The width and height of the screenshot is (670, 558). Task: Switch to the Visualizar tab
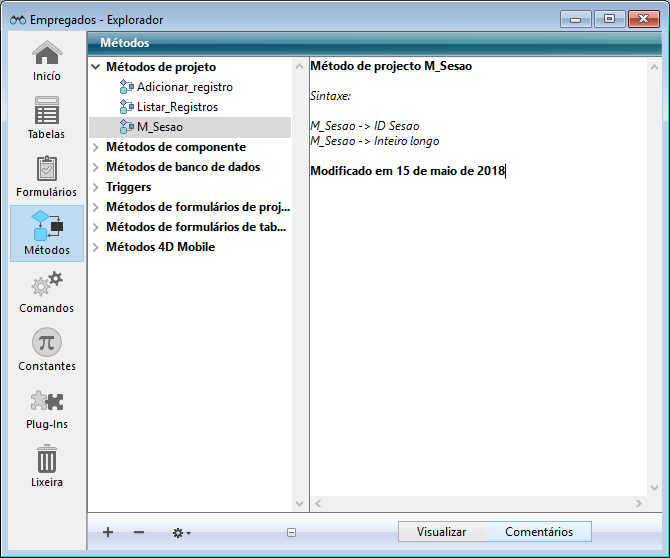[441, 532]
